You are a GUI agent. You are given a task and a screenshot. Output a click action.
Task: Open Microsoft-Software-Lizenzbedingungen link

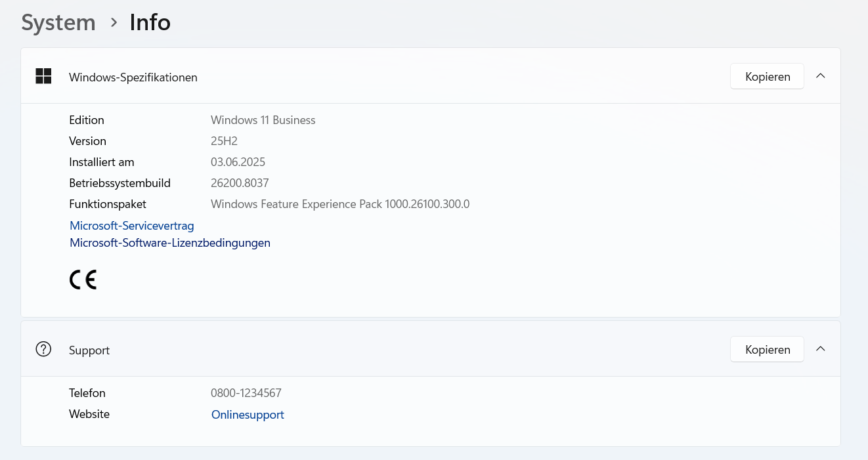[x=170, y=243]
